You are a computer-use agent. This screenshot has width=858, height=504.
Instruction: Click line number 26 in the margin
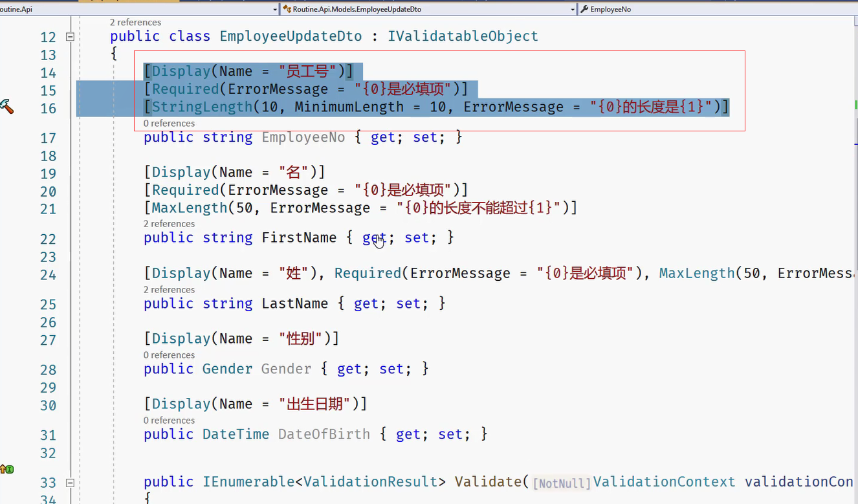[x=48, y=322]
